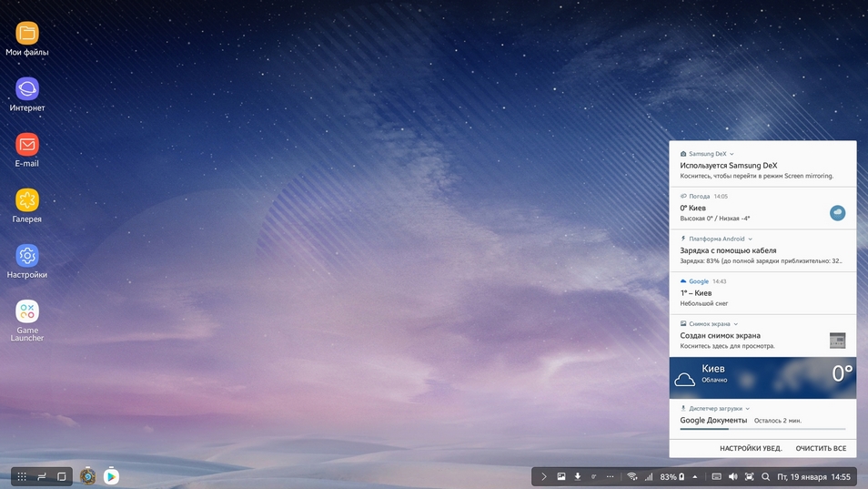Switch to the running Hearthstone app

87,476
